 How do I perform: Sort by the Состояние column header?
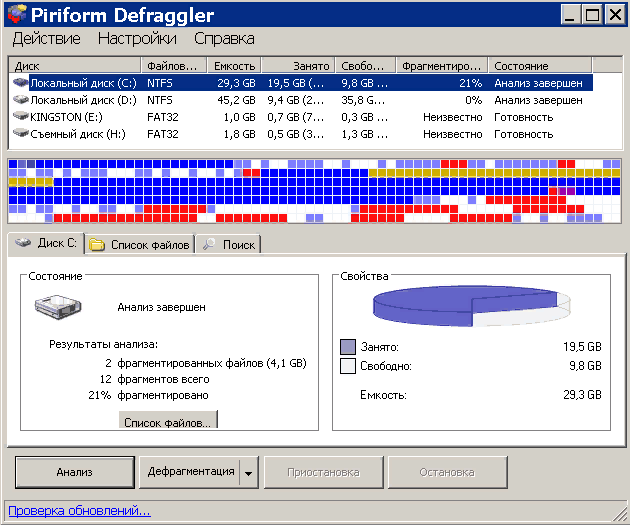point(540,65)
